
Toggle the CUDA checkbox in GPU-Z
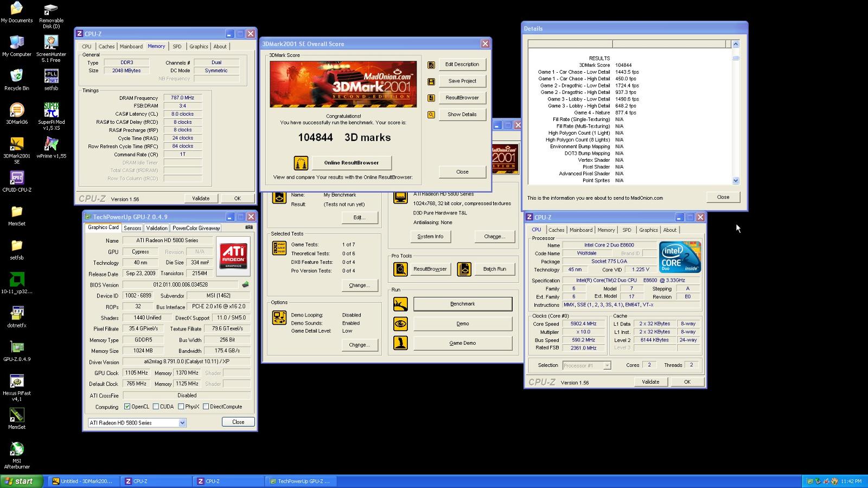pos(156,407)
